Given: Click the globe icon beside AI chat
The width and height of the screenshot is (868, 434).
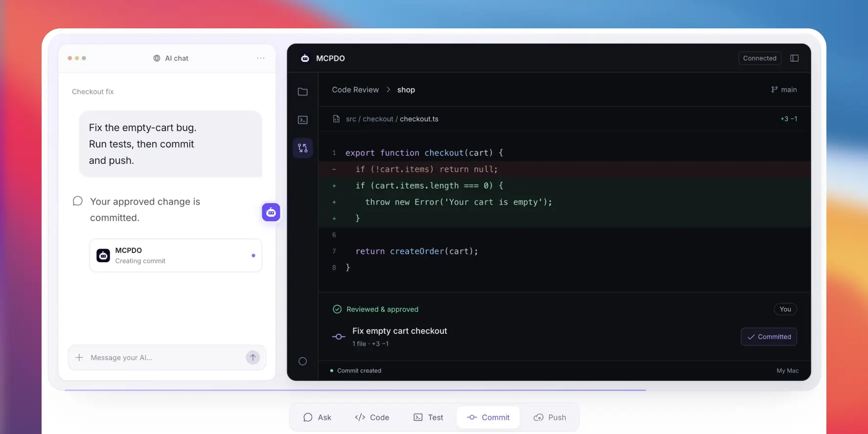Looking at the screenshot, I should tap(157, 58).
